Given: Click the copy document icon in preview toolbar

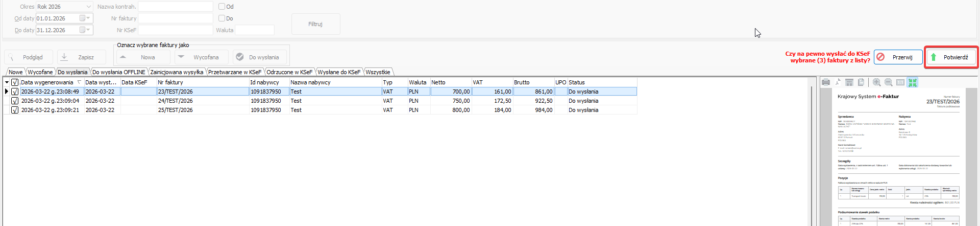Looking at the screenshot, I should tap(861, 82).
